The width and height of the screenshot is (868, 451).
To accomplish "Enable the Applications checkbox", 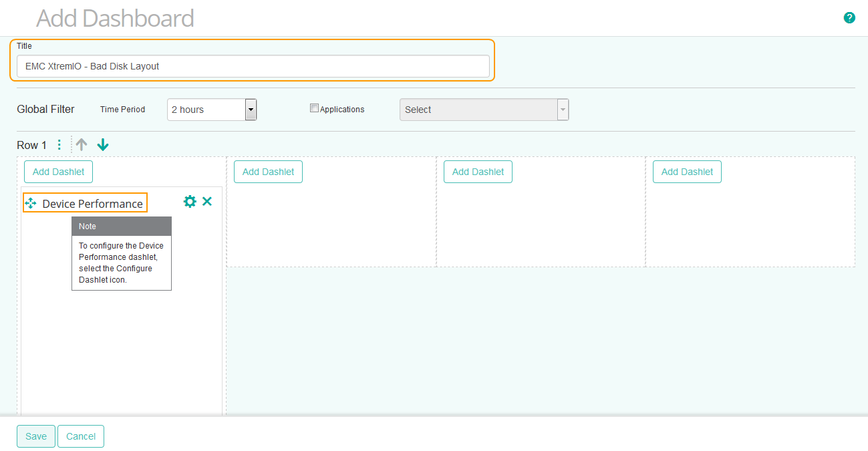I will pos(314,108).
